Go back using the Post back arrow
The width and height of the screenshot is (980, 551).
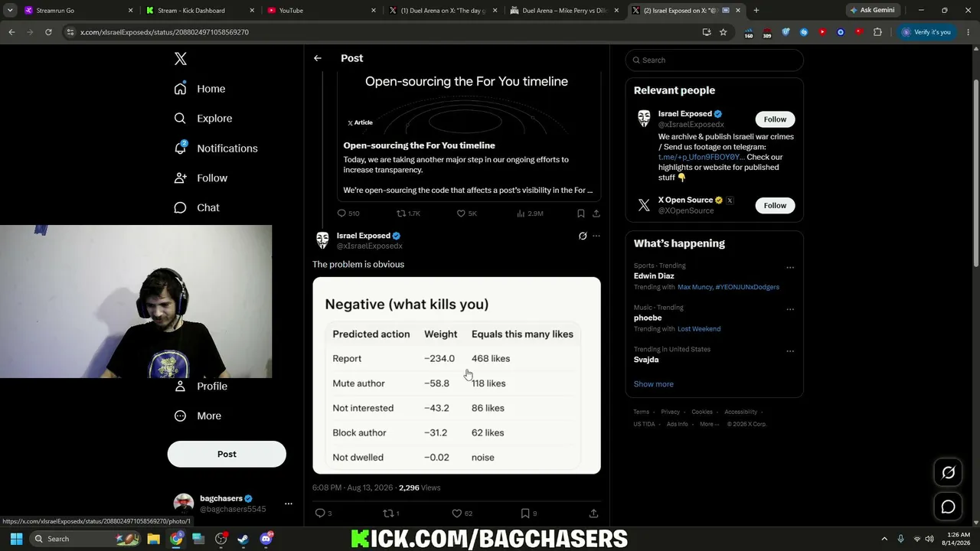click(x=318, y=58)
